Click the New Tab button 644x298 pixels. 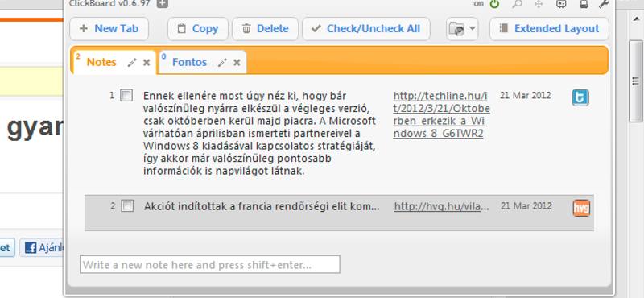coord(109,29)
